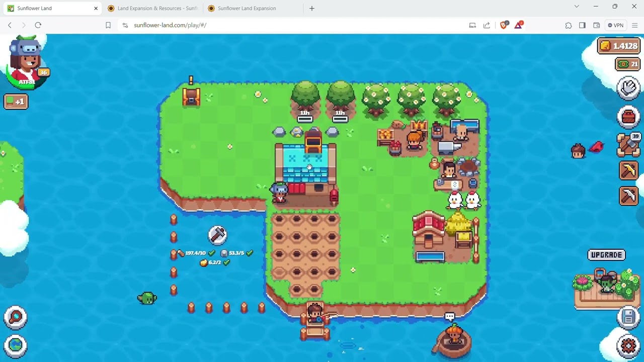Click the wood 197.4/10 requirement
The image size is (644, 362).
tap(196, 253)
